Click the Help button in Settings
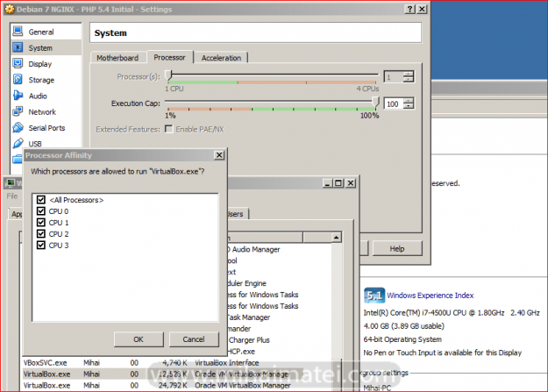This screenshot has width=548, height=392. click(397, 249)
